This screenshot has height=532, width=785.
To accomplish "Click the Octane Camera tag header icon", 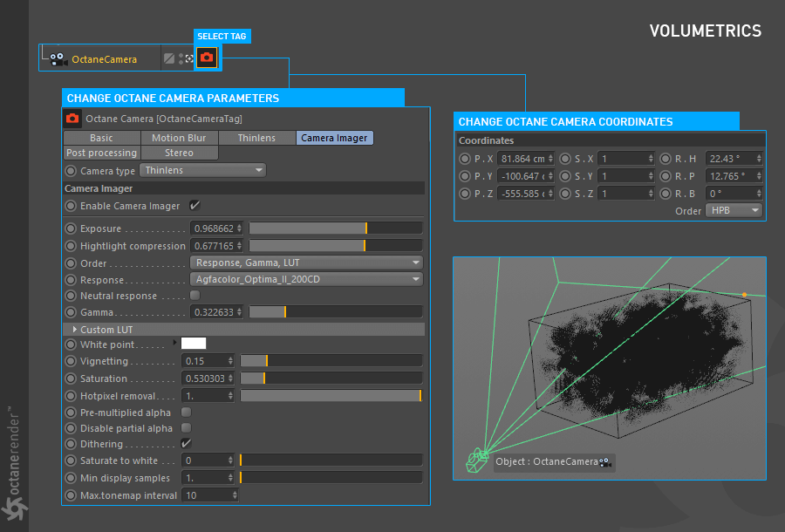I will (72, 119).
